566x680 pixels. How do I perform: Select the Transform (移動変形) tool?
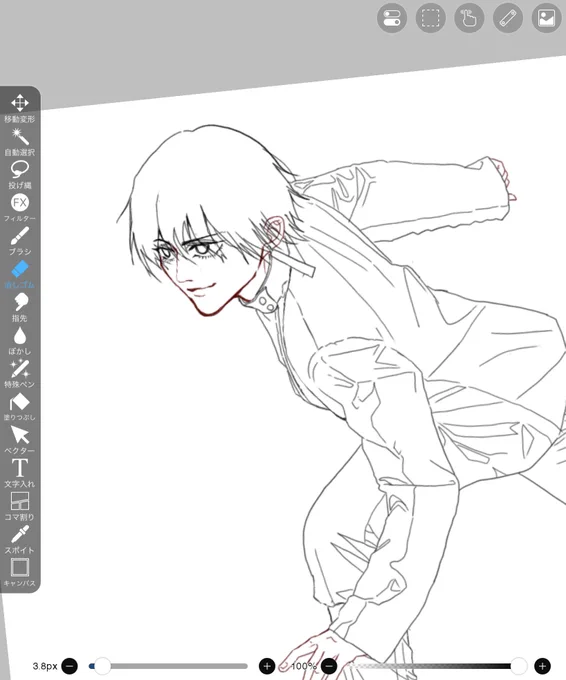(20, 108)
